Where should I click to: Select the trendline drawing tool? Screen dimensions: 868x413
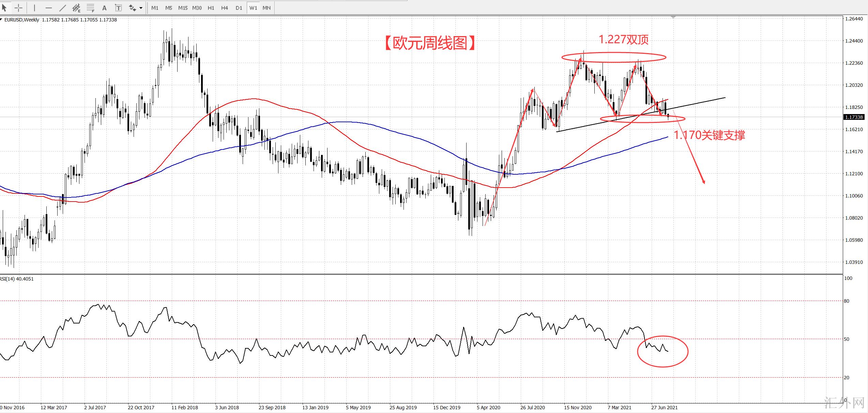click(63, 7)
